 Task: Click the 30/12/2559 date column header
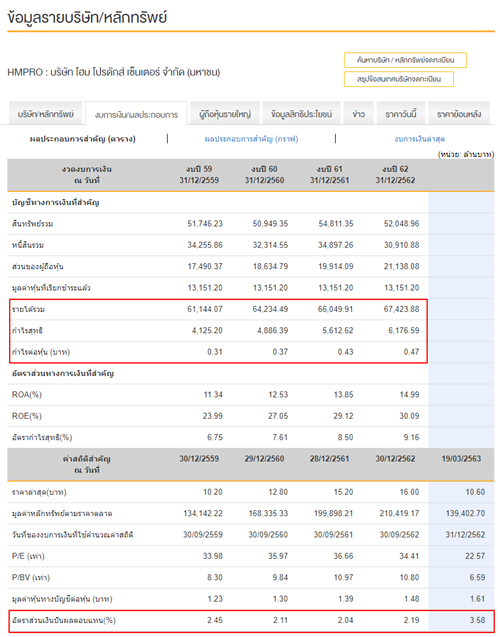click(x=199, y=459)
